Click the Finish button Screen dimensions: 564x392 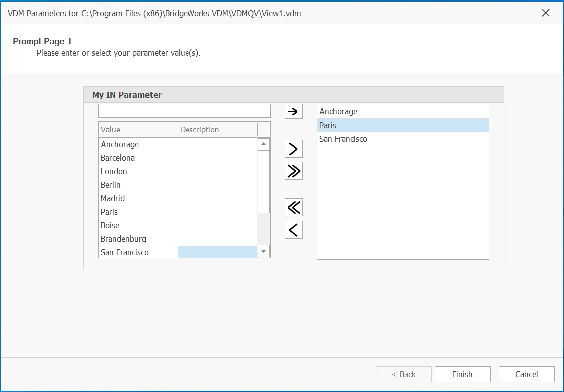click(x=462, y=374)
